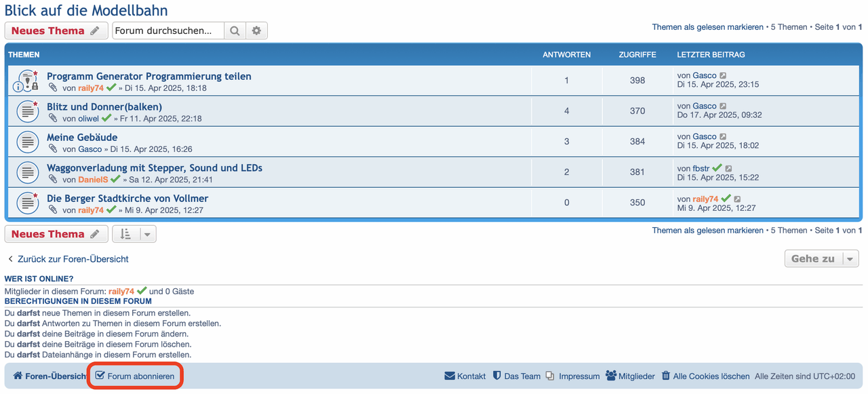Go to latest post icon in Waggonverladung row
Screen dimensions: 868x394
coord(728,168)
